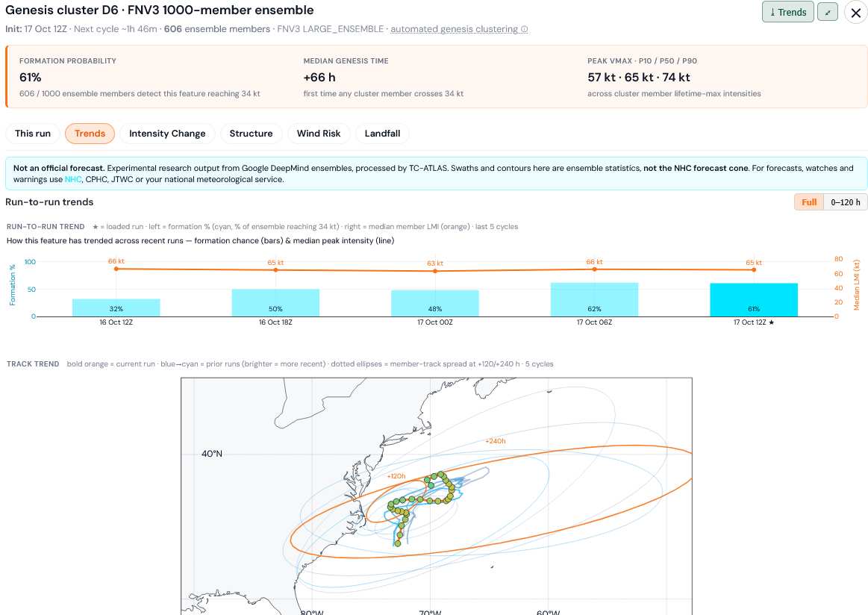Click the highlighted 17 Oct 12Z bar (61%)
868x615 pixels.
pyautogui.click(x=754, y=300)
